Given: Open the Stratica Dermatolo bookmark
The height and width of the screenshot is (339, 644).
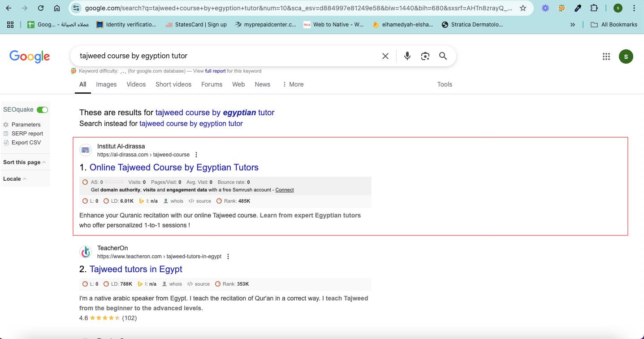Looking at the screenshot, I should [472, 25].
